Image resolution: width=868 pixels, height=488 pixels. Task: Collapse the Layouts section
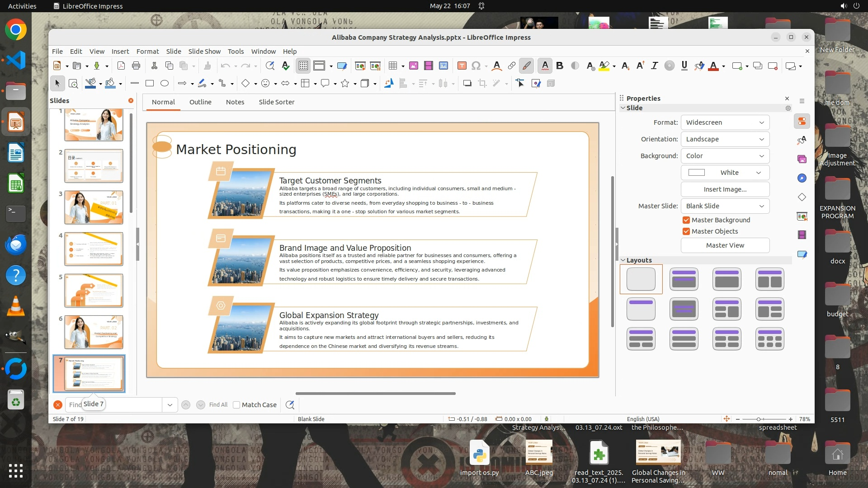click(x=623, y=260)
